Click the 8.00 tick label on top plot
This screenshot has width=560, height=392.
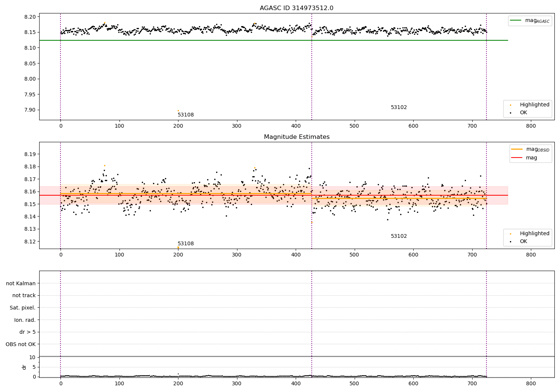(31, 79)
